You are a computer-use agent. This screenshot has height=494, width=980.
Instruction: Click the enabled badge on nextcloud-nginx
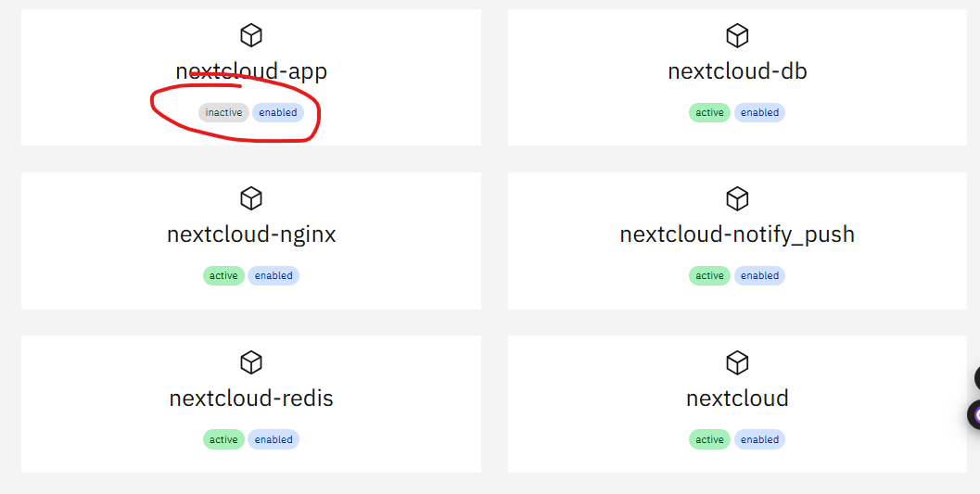(274, 275)
